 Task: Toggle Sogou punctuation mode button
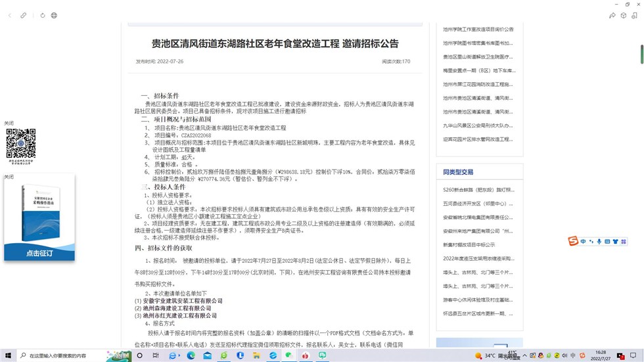(x=591, y=242)
